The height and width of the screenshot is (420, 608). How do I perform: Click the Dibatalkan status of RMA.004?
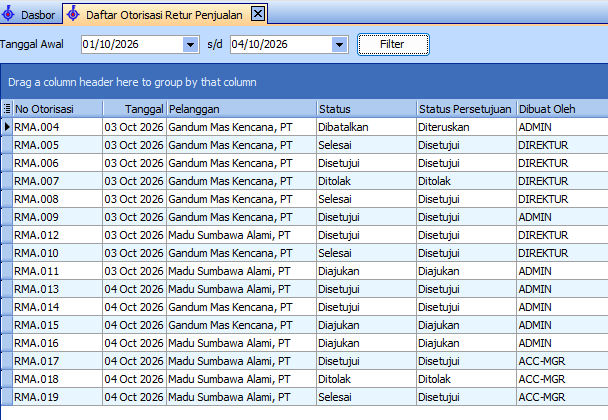(x=366, y=127)
